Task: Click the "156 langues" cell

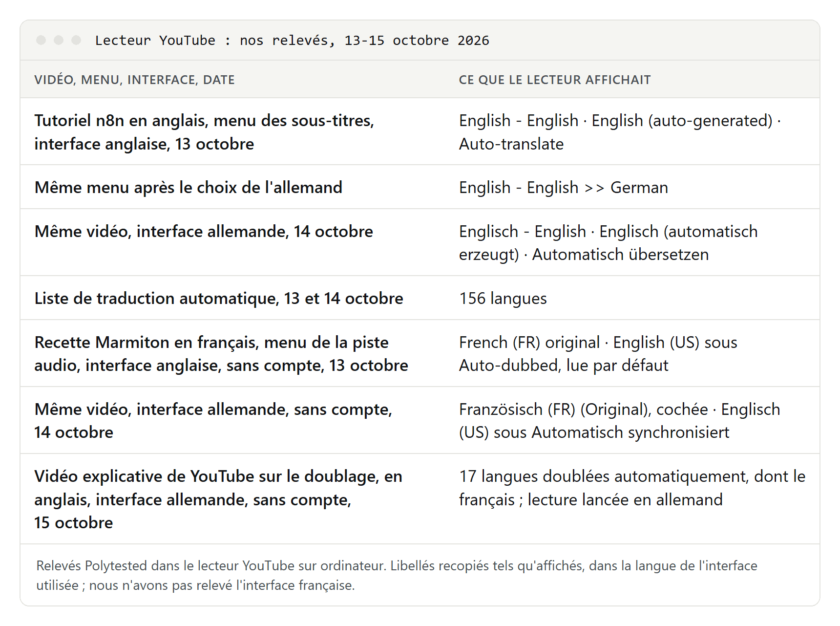Action: (503, 298)
